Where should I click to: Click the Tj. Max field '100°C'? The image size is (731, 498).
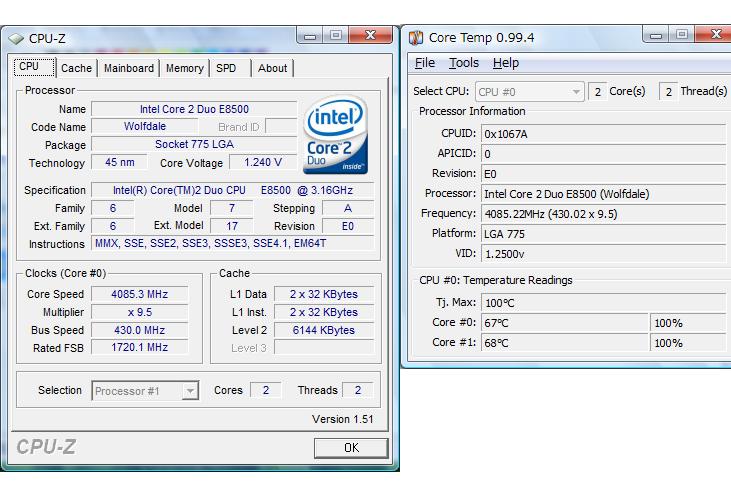point(604,303)
